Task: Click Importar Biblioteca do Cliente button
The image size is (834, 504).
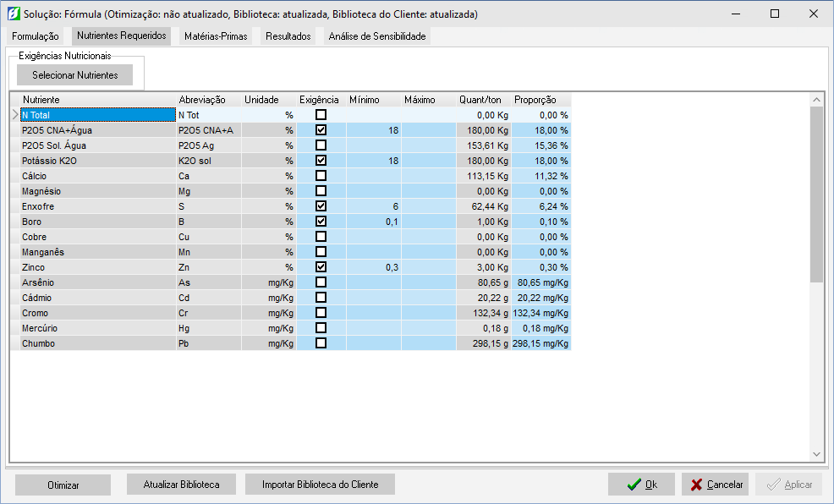Action: (x=321, y=485)
